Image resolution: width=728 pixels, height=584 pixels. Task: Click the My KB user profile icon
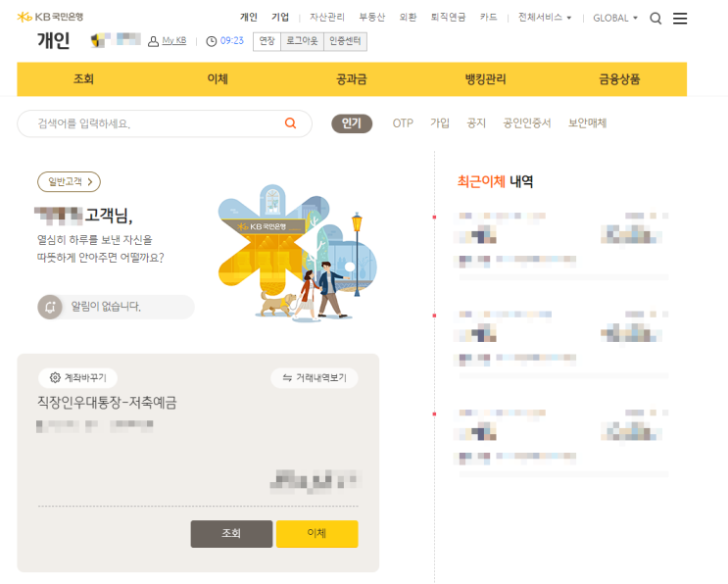click(153, 42)
